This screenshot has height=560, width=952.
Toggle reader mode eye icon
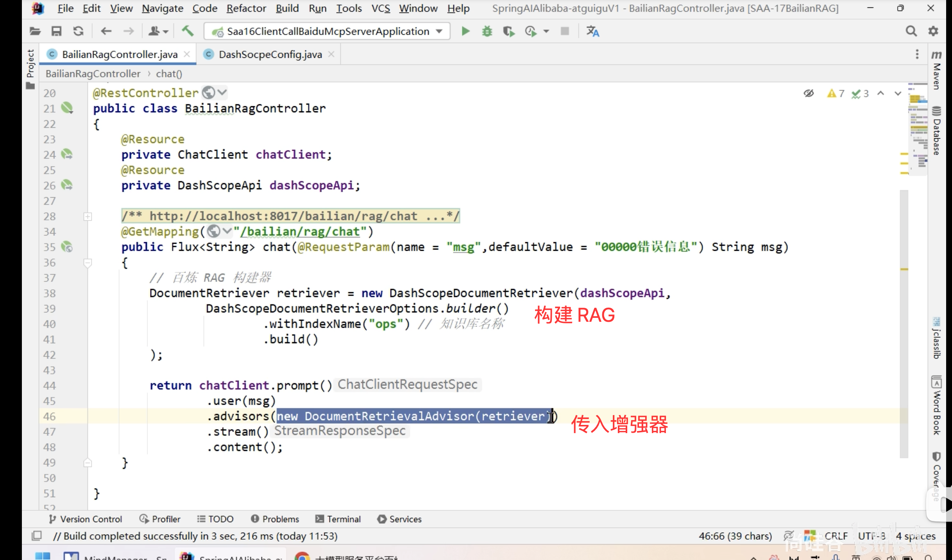tap(809, 93)
